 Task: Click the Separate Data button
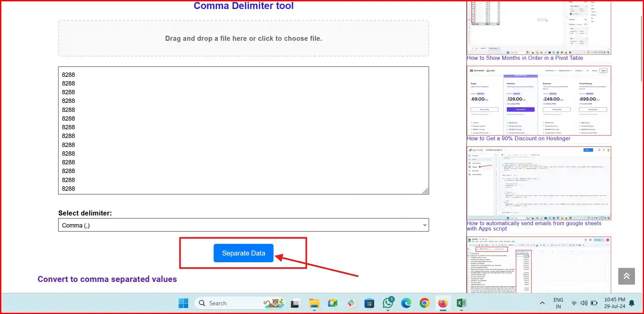click(243, 253)
